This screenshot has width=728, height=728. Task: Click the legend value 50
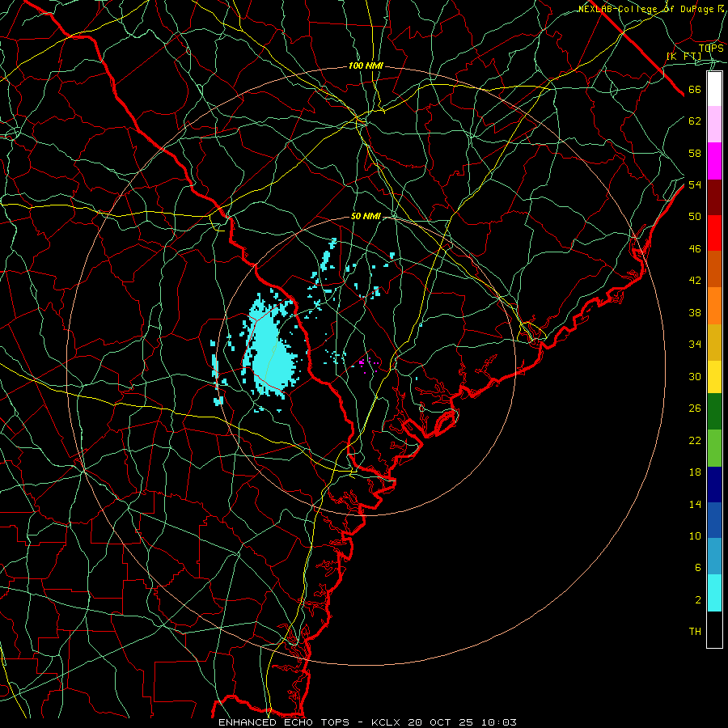coord(695,217)
